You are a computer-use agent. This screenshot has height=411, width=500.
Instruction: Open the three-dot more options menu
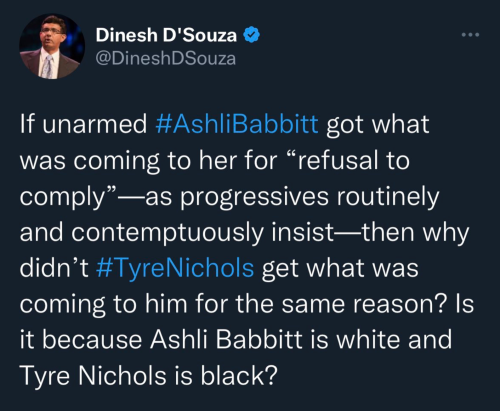click(470, 35)
